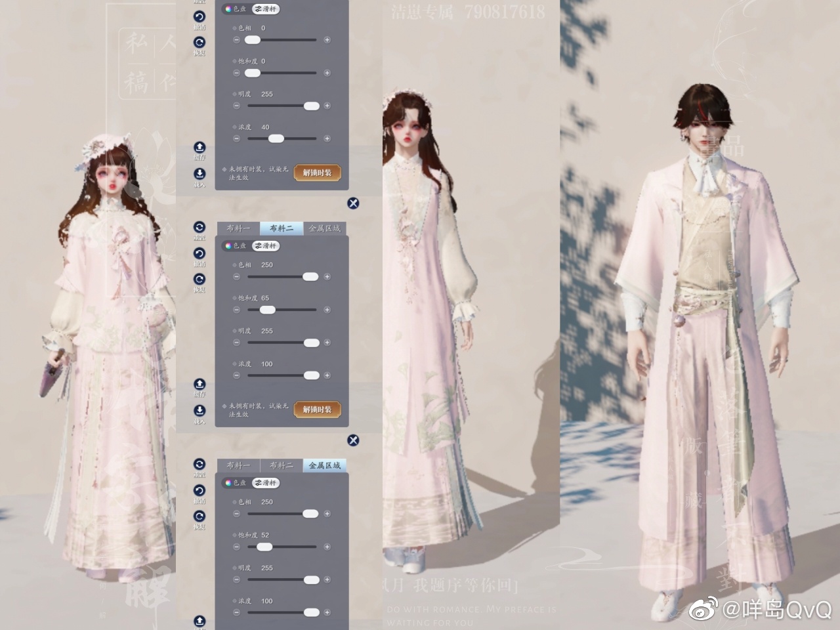Switch to 色盘 color wheel mode in the topmost panel
Screen dimensions: 840x630
point(236,9)
